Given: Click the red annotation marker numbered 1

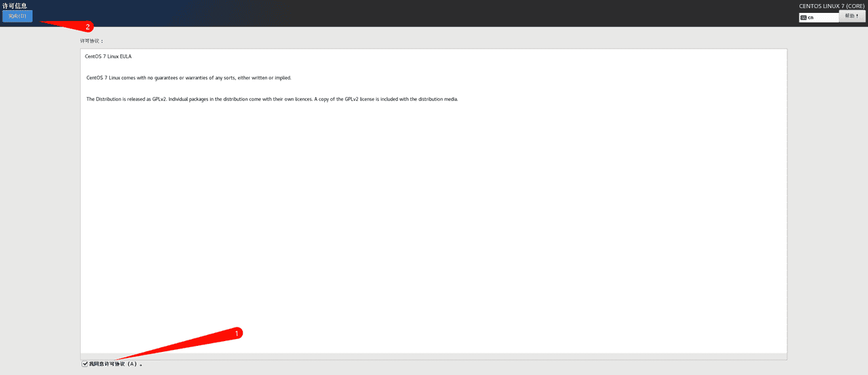Looking at the screenshot, I should [x=237, y=334].
